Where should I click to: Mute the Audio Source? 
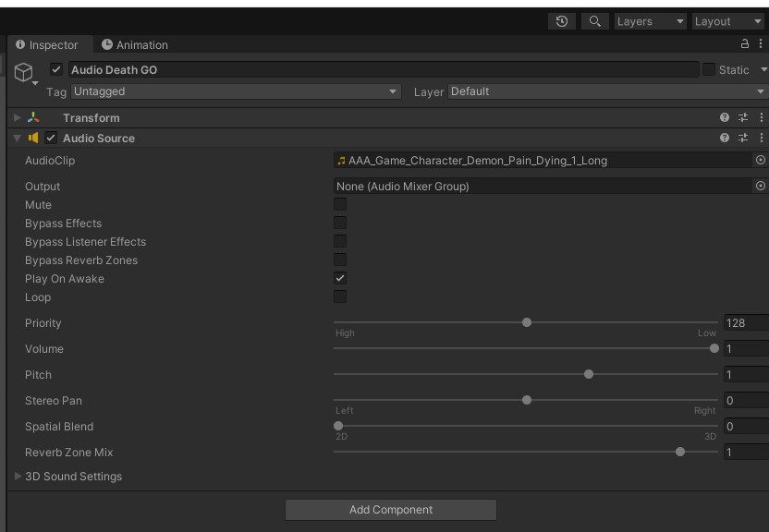342,204
